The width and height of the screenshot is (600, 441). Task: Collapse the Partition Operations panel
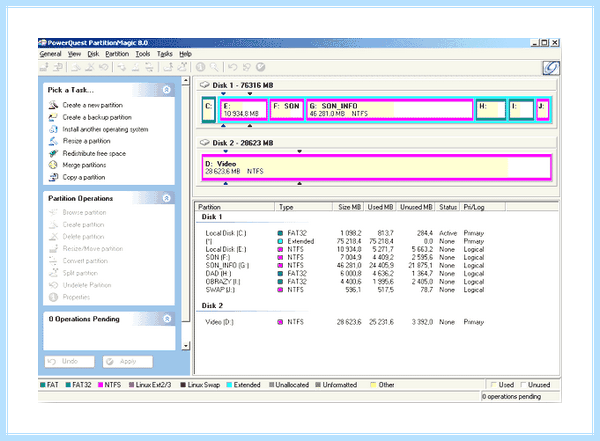coord(166,198)
